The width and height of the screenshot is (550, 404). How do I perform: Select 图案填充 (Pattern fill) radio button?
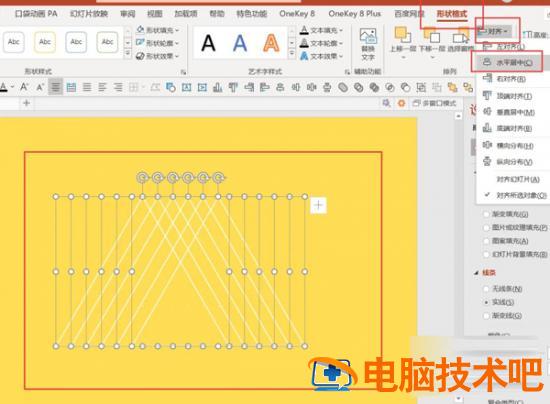(x=486, y=241)
